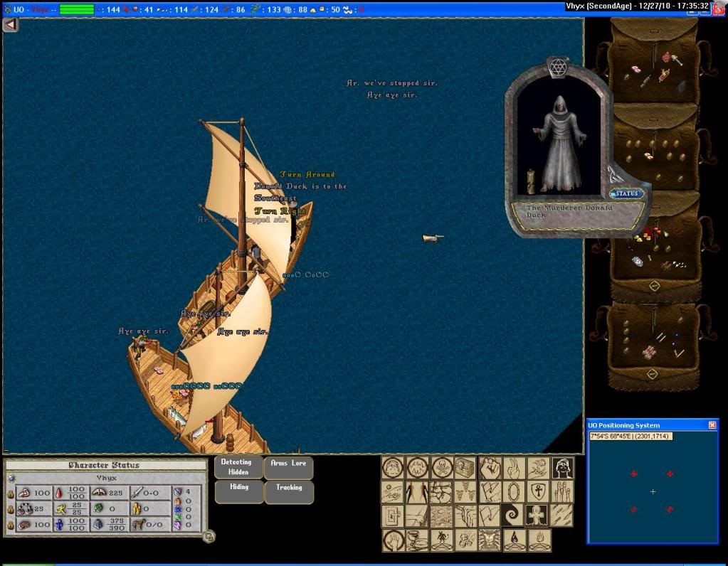Click the small daemon figure spell icon
The height and width of the screenshot is (566, 728).
(441, 540)
